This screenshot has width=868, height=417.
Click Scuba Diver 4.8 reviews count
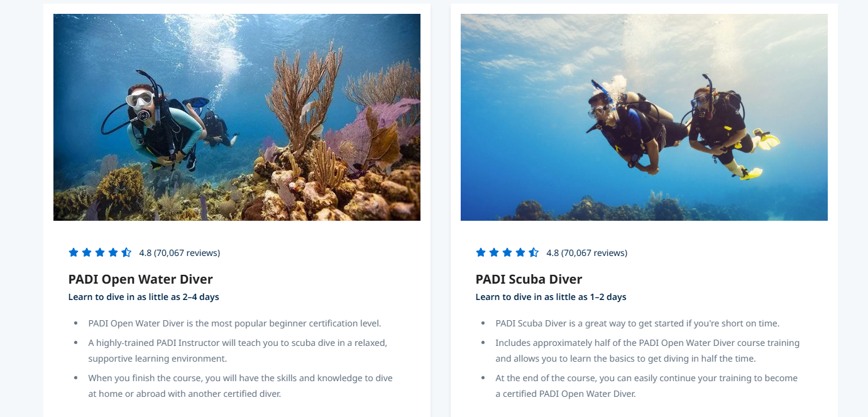coord(587,253)
